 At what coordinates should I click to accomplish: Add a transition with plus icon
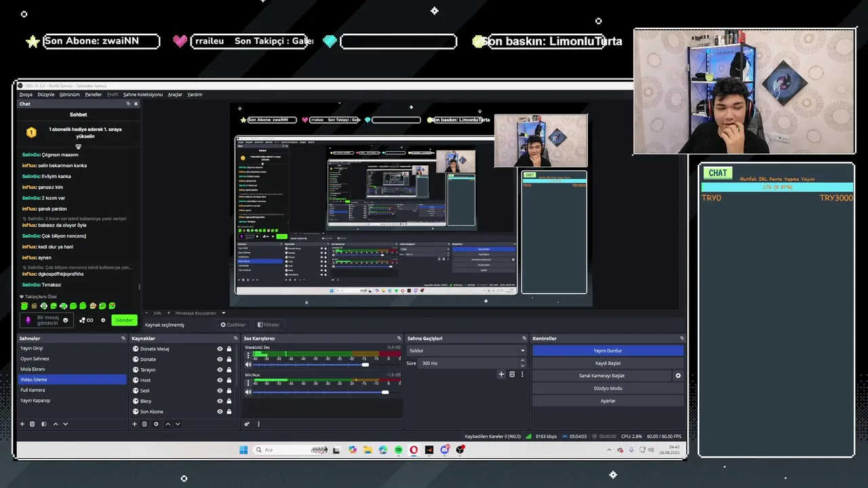502,374
